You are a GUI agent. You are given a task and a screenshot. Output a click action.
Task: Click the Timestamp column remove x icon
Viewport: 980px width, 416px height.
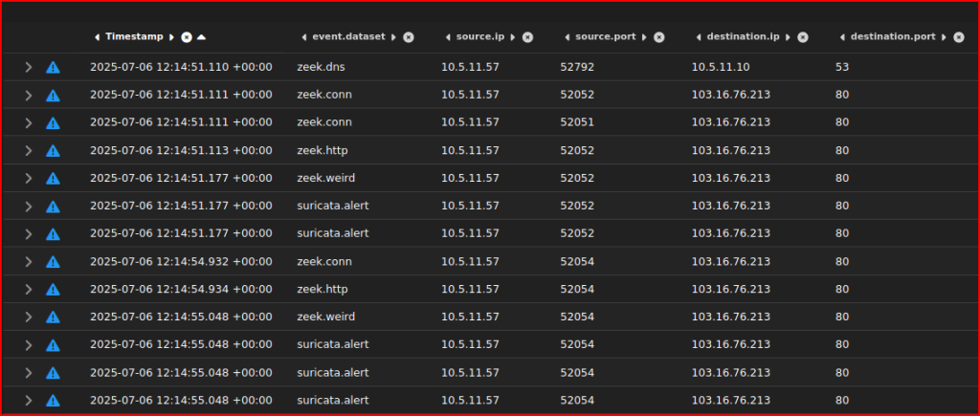coord(187,37)
